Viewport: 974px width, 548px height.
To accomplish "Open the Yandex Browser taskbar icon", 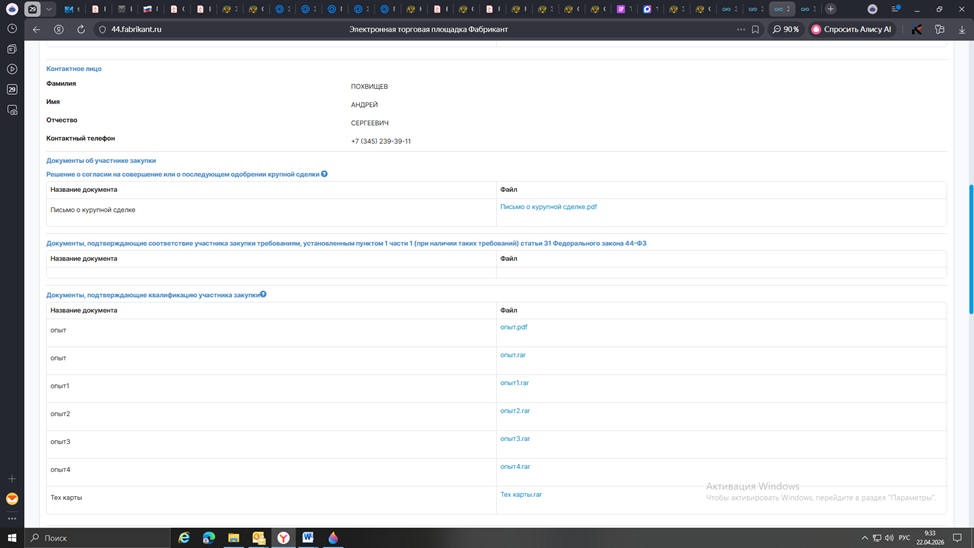I will 283,538.
